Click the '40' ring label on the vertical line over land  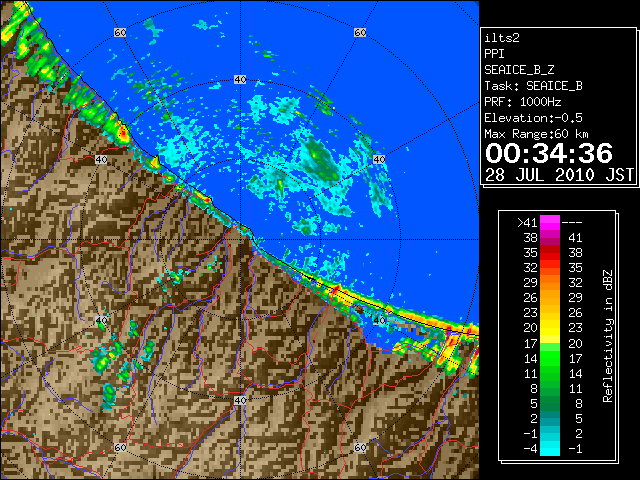[240, 400]
